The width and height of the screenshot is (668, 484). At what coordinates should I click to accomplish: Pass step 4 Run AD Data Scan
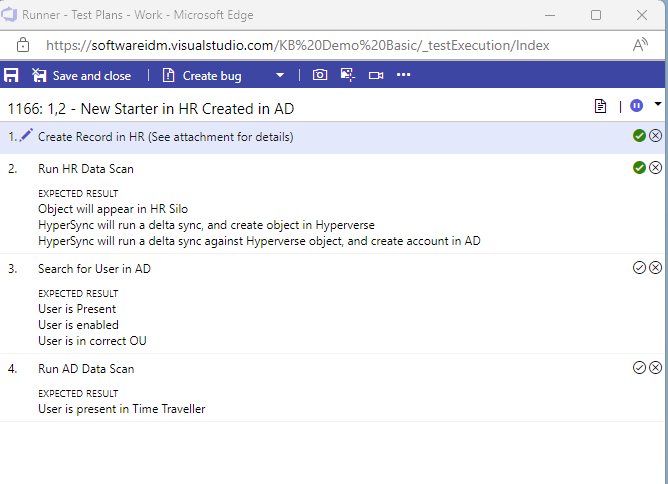coord(639,368)
